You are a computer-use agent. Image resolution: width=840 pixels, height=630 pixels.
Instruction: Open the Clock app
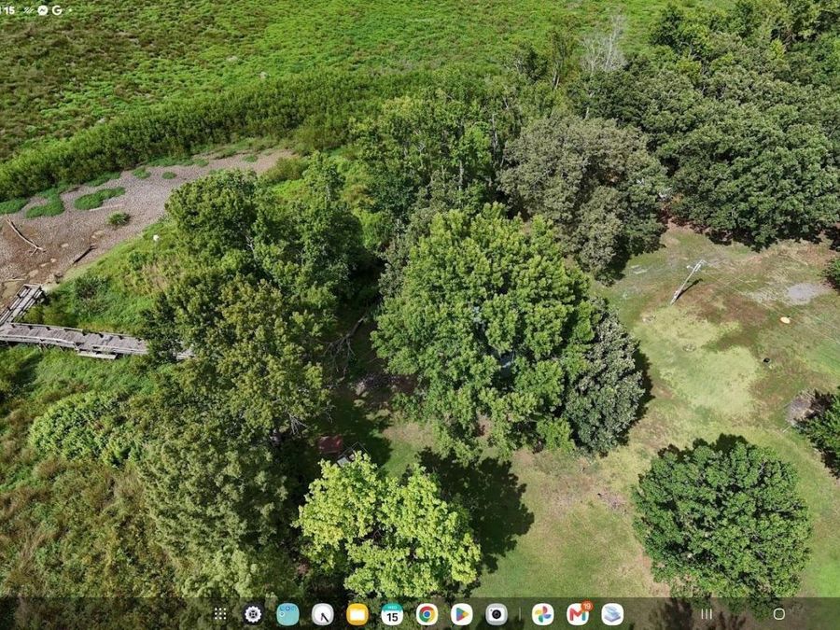[323, 614]
